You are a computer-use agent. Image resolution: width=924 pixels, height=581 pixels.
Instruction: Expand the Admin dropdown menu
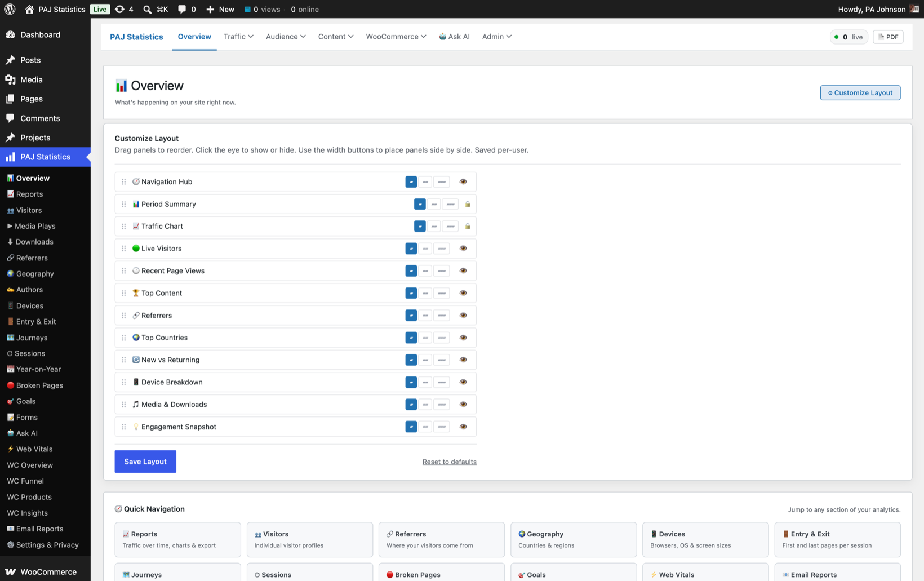(x=497, y=37)
